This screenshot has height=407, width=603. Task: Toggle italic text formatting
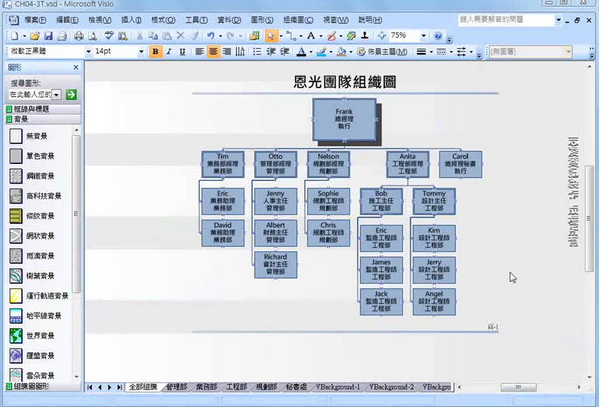point(169,51)
